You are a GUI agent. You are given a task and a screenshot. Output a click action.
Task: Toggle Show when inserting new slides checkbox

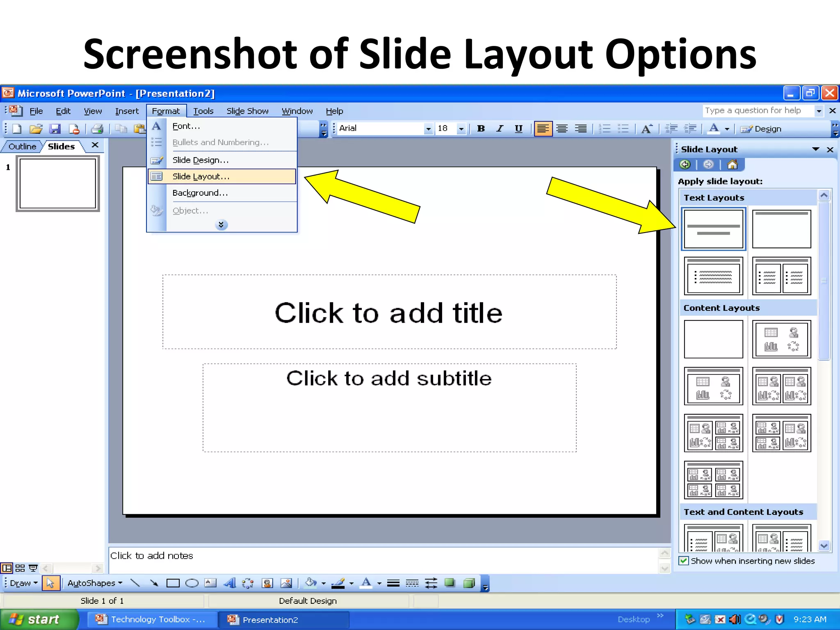point(683,561)
